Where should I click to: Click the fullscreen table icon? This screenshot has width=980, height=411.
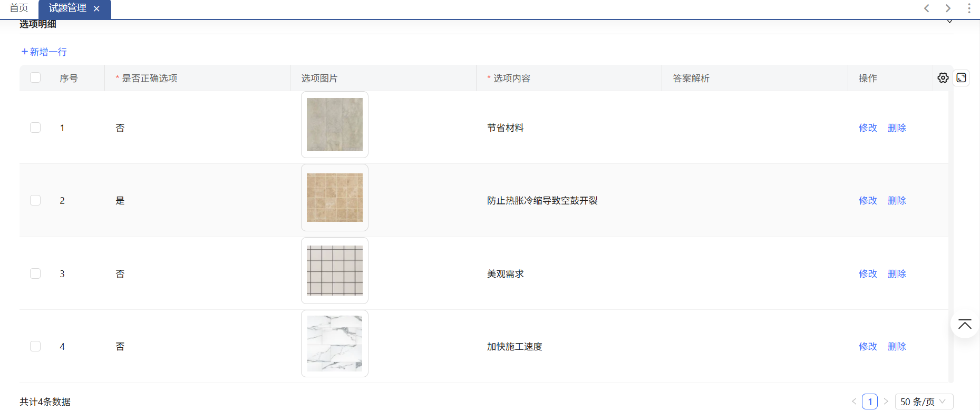pos(961,78)
